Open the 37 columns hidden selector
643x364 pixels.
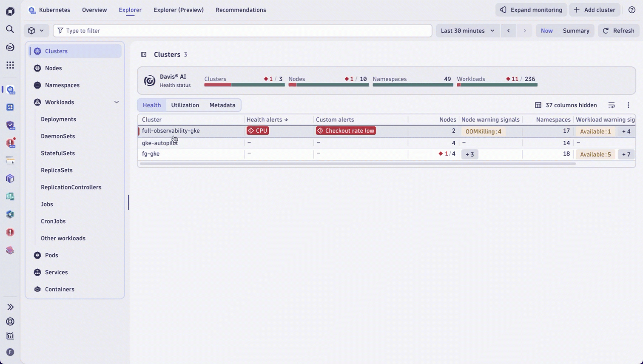[566, 105]
